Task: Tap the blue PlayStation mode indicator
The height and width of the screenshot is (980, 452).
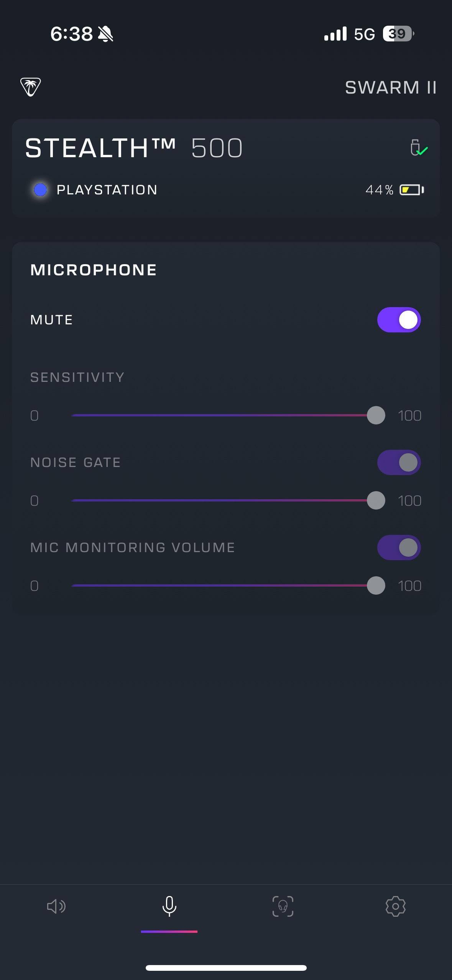Action: pos(40,190)
